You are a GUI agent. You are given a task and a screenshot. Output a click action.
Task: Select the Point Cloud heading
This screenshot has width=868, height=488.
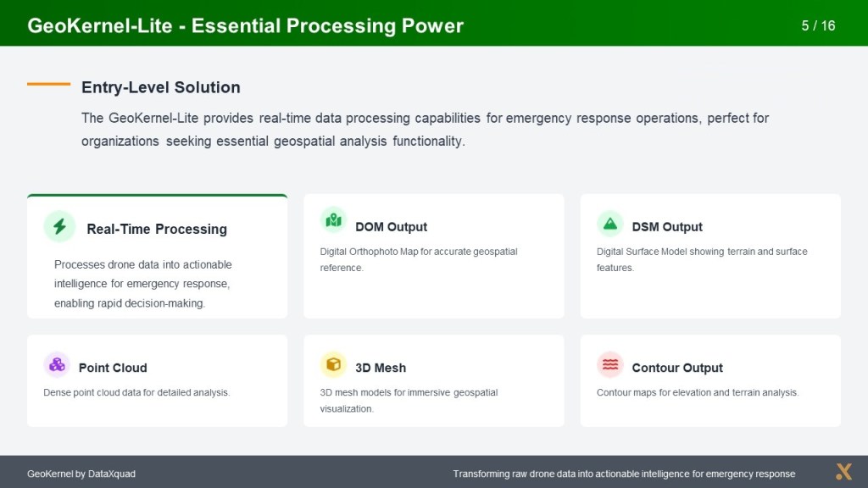[113, 368]
